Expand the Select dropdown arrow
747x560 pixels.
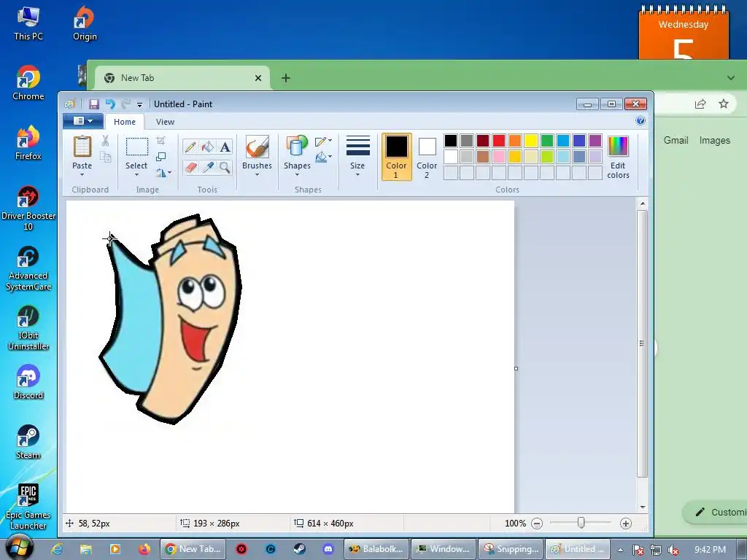[x=136, y=175]
